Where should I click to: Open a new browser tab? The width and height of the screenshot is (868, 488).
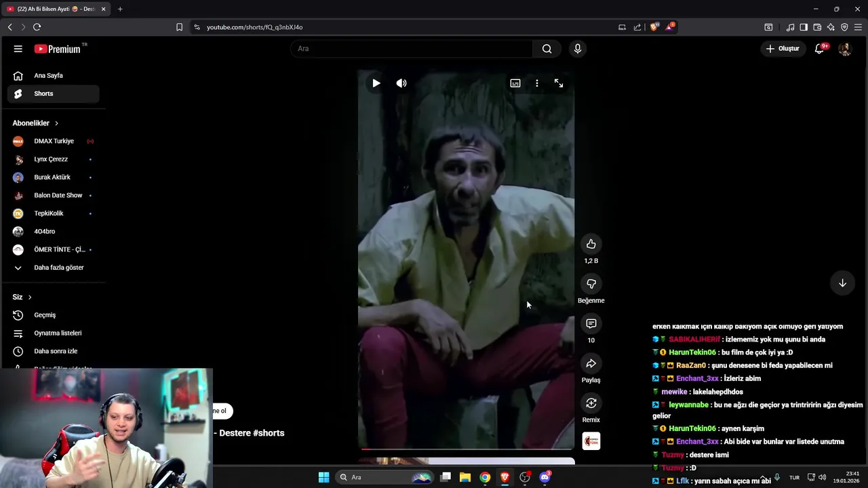click(x=120, y=9)
